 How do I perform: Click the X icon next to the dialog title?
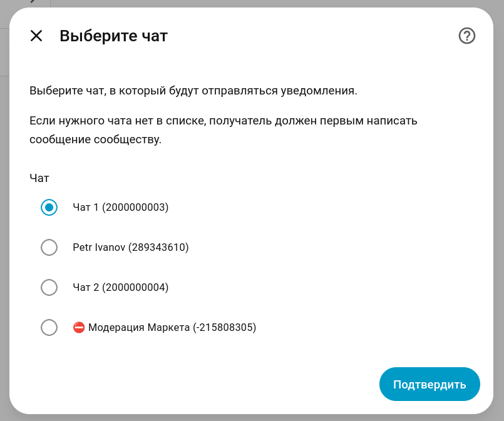pos(37,36)
